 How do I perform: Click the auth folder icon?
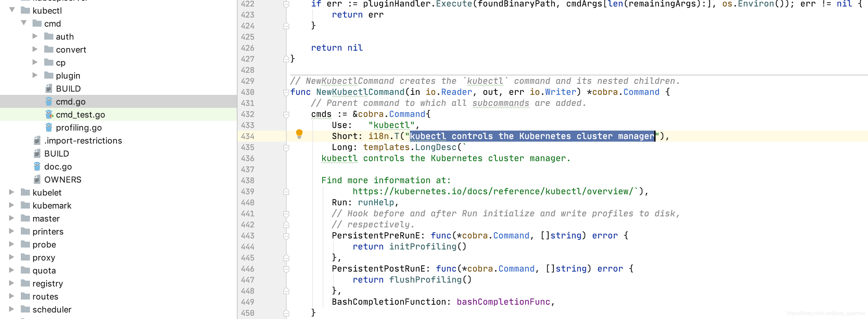[49, 36]
